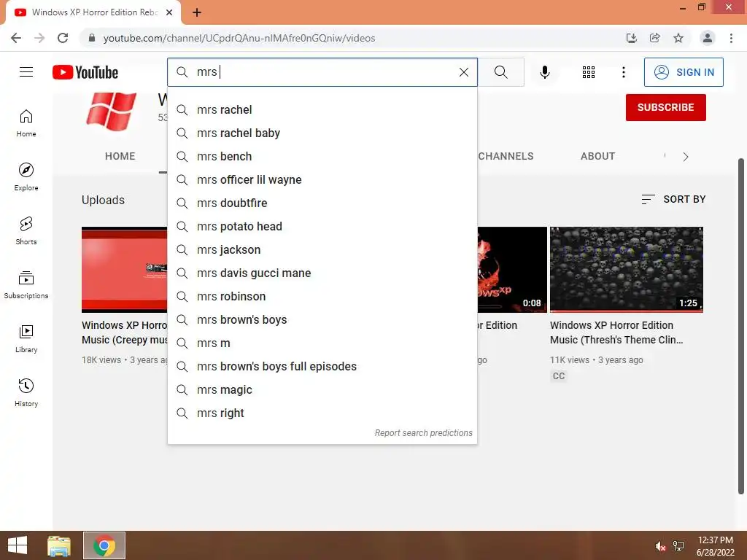Click the SIGN IN button
This screenshot has width=747, height=560.
[683, 72]
